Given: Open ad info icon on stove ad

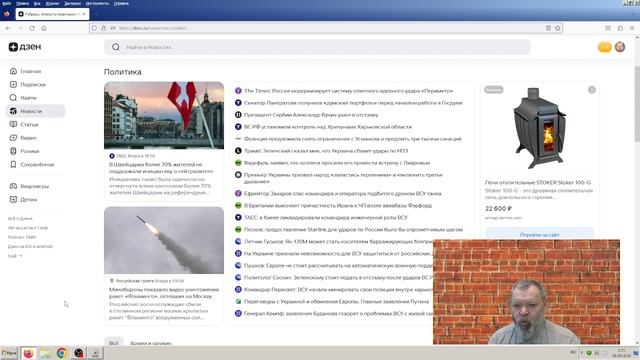Looking at the screenshot, I should (592, 90).
